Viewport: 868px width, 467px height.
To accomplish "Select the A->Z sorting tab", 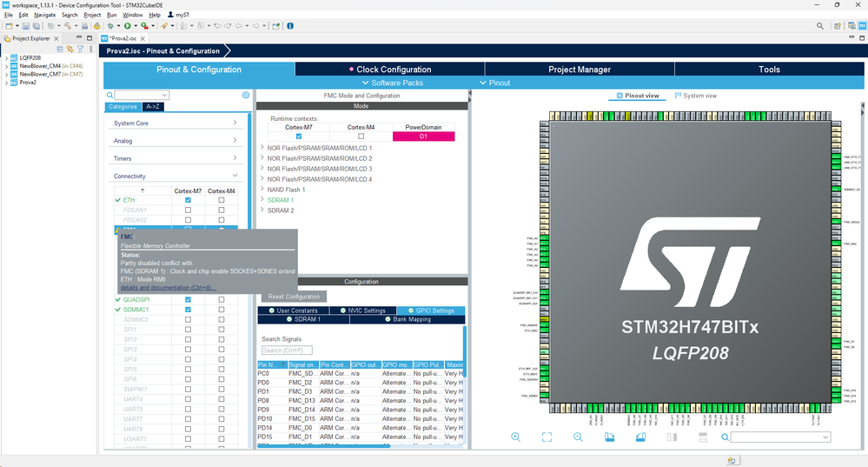I will 153,107.
